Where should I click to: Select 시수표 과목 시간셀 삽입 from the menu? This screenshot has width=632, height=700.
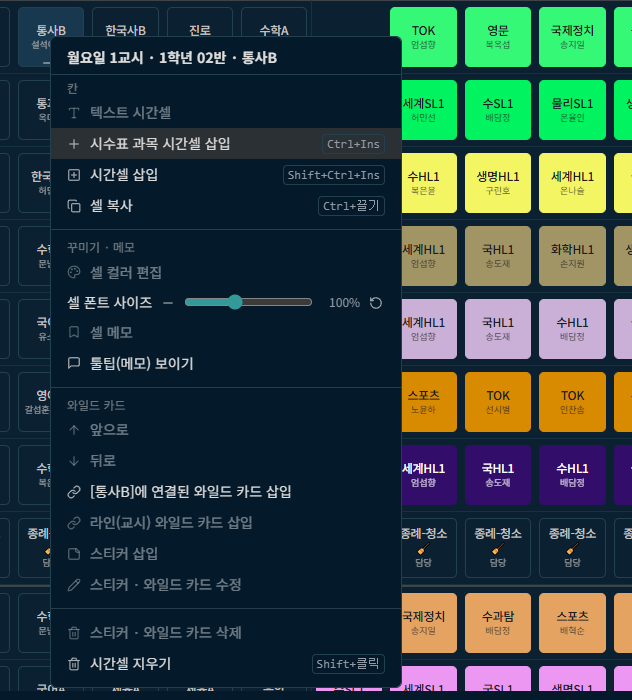pyautogui.click(x=226, y=144)
